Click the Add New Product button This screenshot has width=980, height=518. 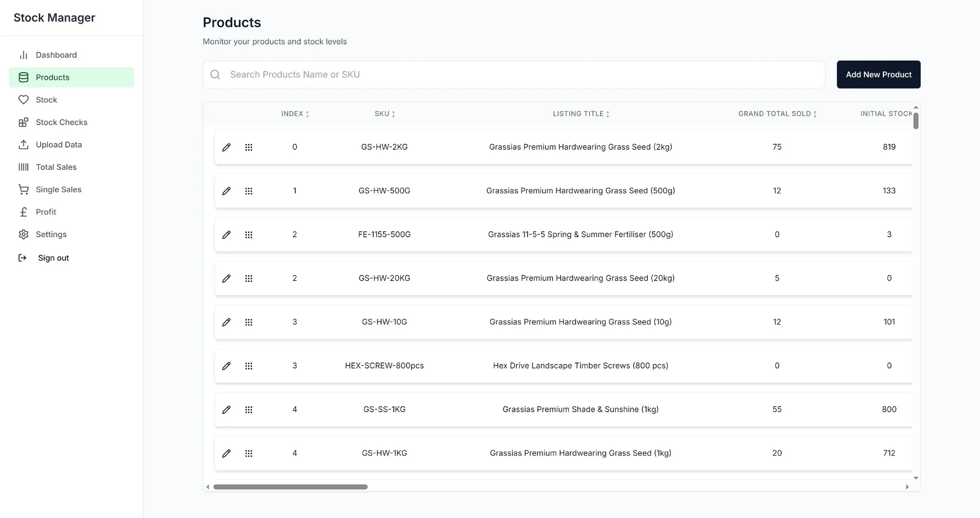click(879, 75)
